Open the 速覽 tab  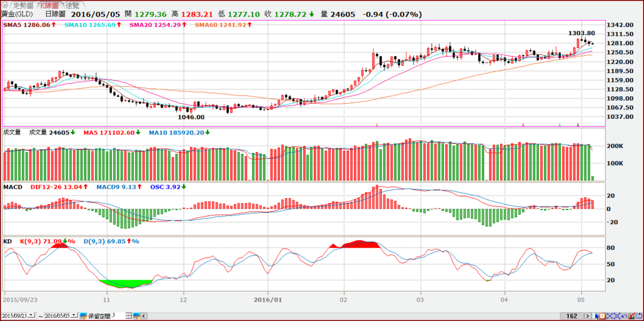73,5
